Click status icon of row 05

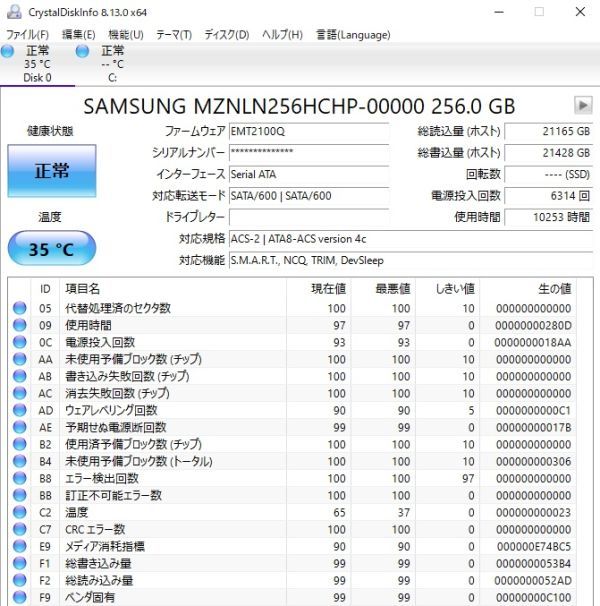point(19,308)
